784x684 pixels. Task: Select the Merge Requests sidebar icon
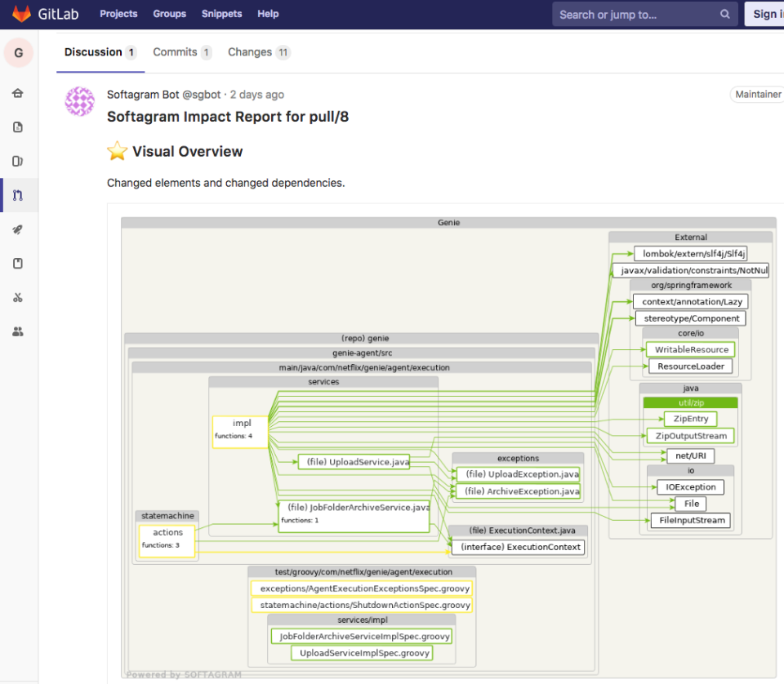click(x=18, y=195)
